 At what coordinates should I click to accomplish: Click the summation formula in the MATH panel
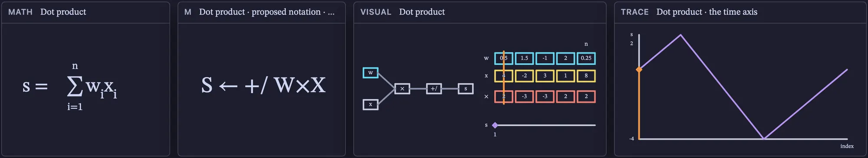coord(70,87)
